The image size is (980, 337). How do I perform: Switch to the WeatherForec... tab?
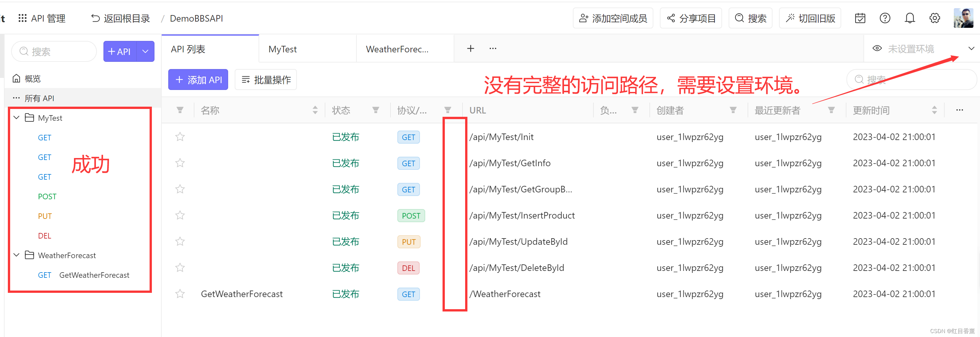[x=397, y=49]
